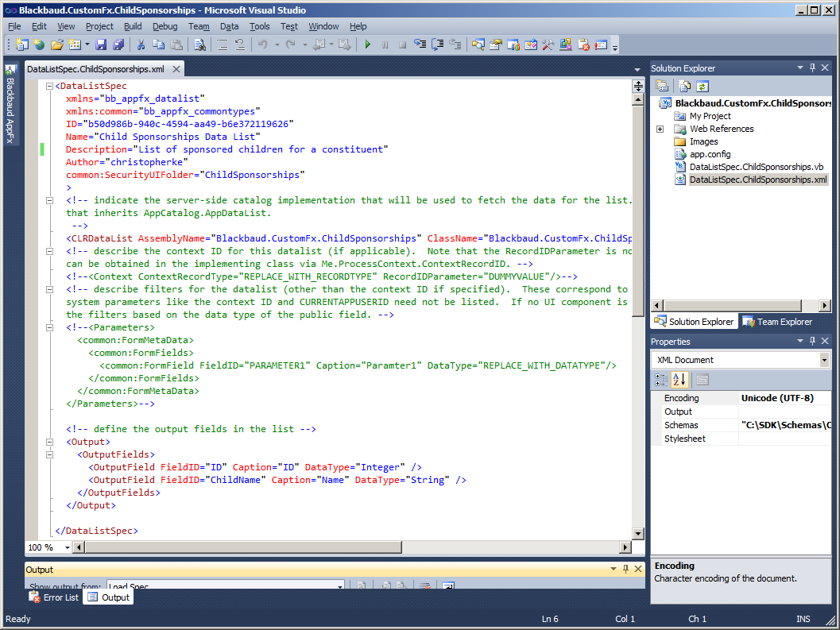Switch to the Team Explorer tab

coord(776,322)
